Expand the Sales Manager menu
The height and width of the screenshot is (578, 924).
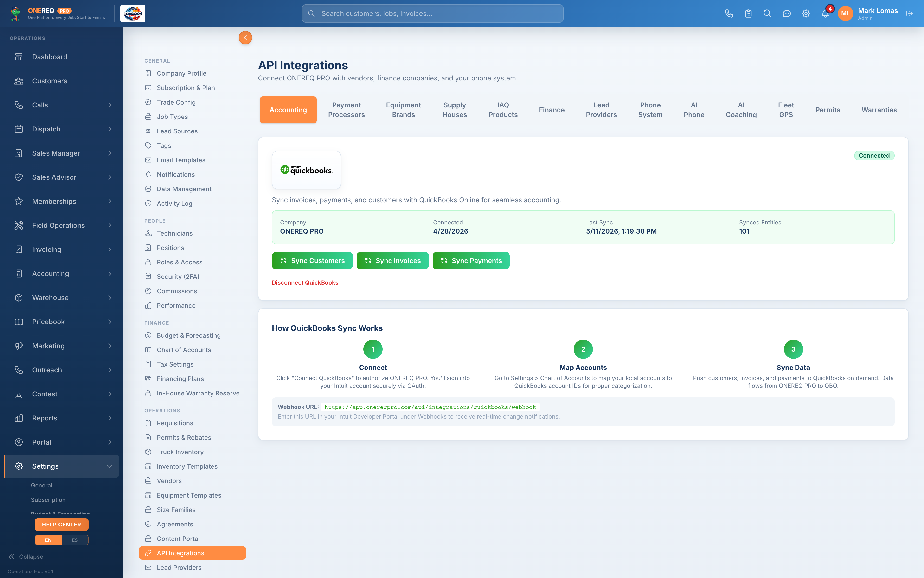(x=61, y=153)
